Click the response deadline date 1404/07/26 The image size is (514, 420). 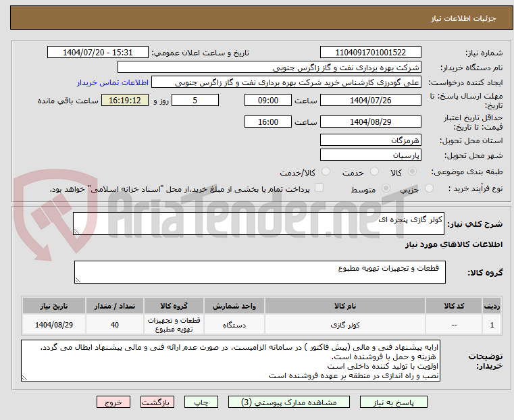pos(370,100)
